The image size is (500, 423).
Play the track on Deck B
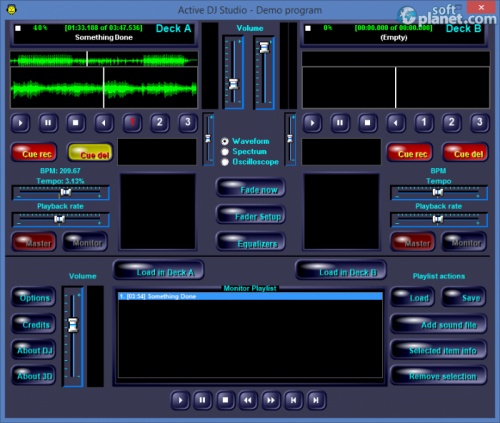312,123
